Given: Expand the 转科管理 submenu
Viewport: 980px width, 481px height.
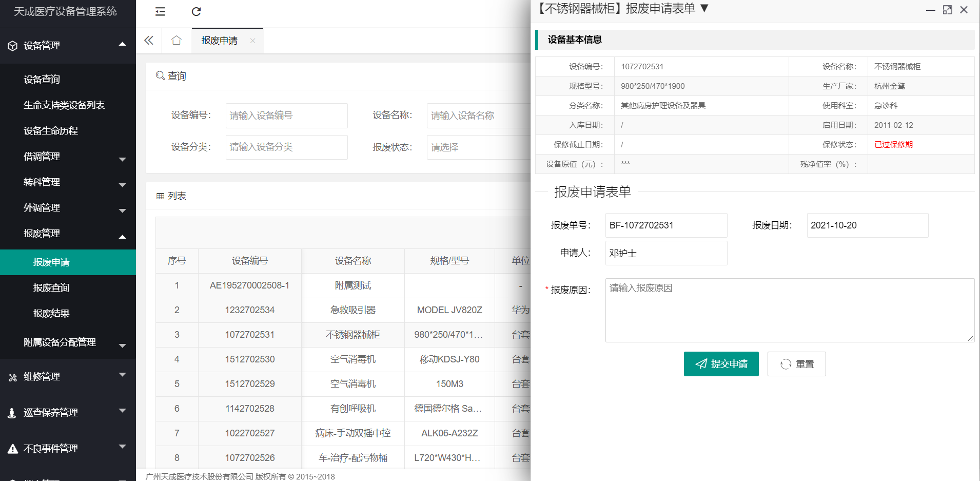Looking at the screenshot, I should [122, 185].
